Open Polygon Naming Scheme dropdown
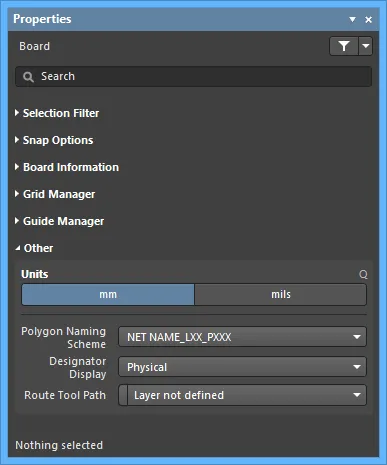387x465 pixels. [x=242, y=337]
